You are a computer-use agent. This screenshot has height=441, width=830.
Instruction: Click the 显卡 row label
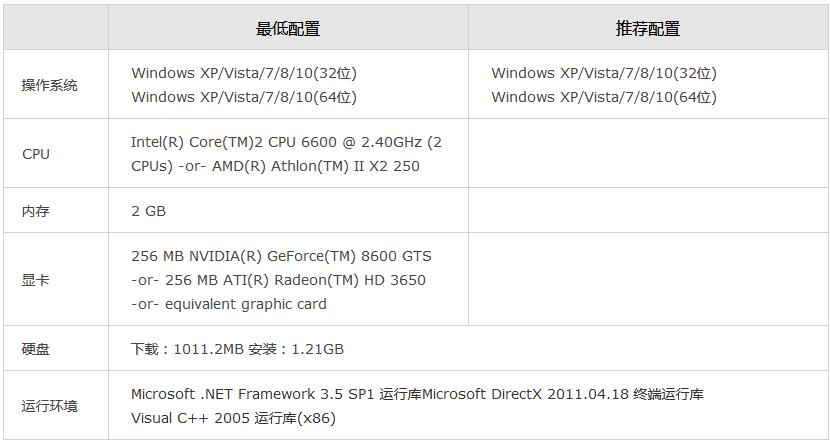[x=36, y=280]
